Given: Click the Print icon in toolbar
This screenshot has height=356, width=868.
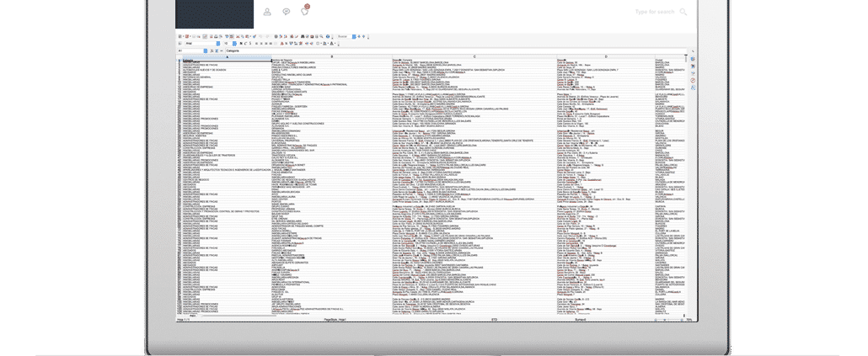Looking at the screenshot, I should tap(216, 36).
